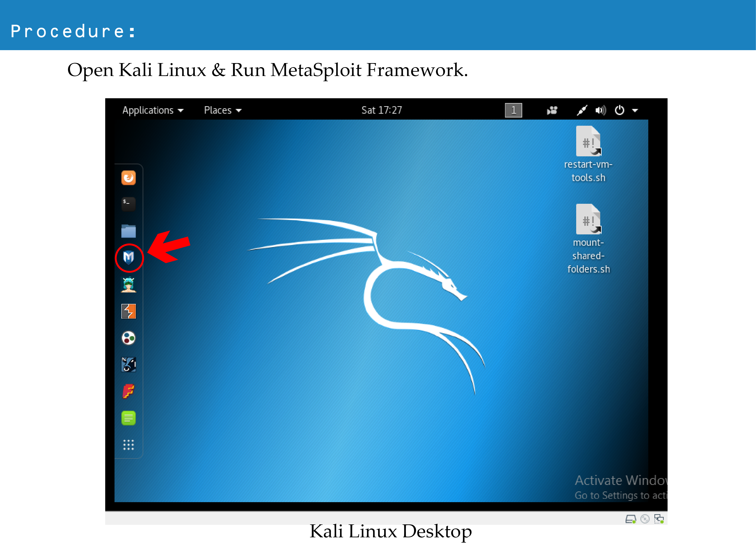
Task: Click the VM hard disk status icon
Action: click(630, 519)
